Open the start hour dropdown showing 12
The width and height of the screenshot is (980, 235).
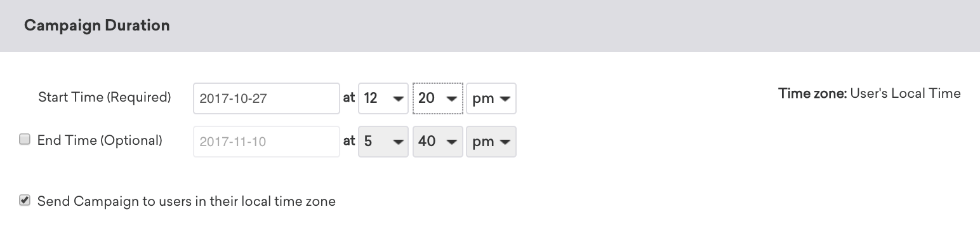383,98
